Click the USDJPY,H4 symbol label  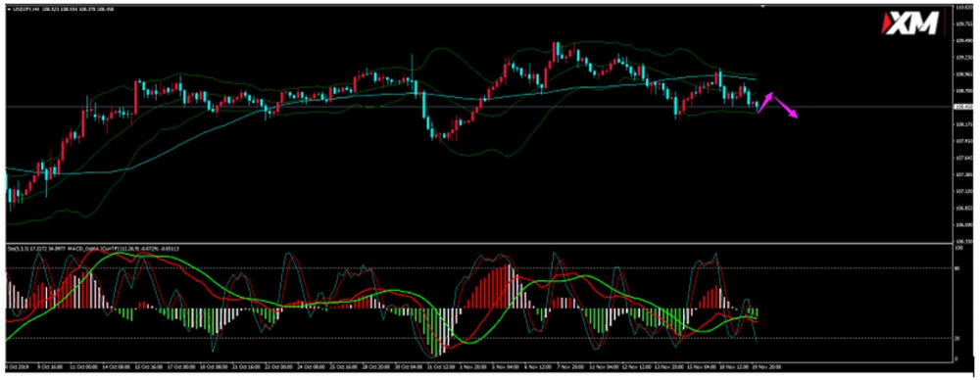(x=26, y=9)
